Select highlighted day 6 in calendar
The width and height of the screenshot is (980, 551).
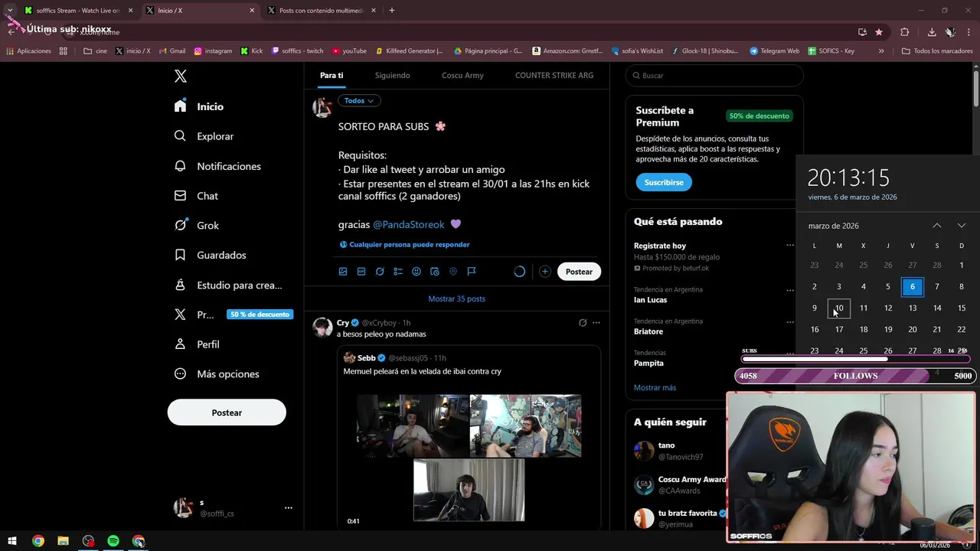tap(913, 287)
